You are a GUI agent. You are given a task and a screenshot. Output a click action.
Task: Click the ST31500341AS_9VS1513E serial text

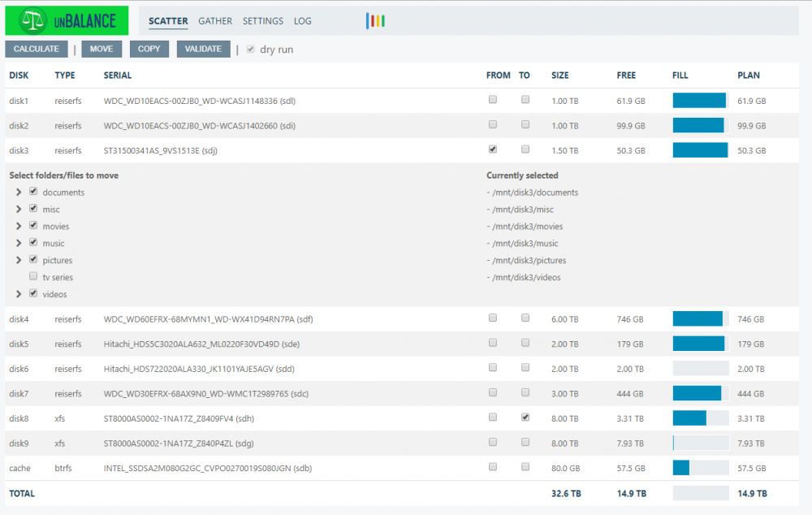(x=161, y=151)
